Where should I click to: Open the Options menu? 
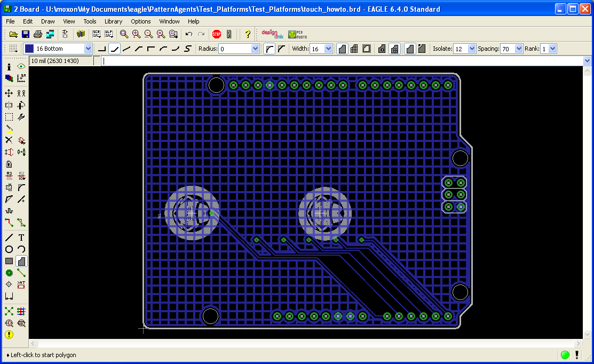click(140, 21)
